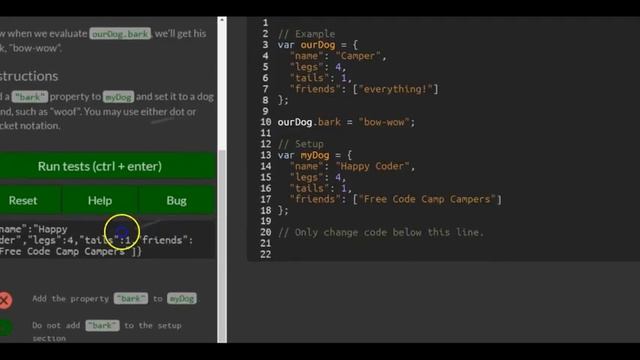The image size is (640, 360).
Task: Click the '"friends": ["Free Code Camp Campers"]' line
Action: pyautogui.click(x=396, y=199)
